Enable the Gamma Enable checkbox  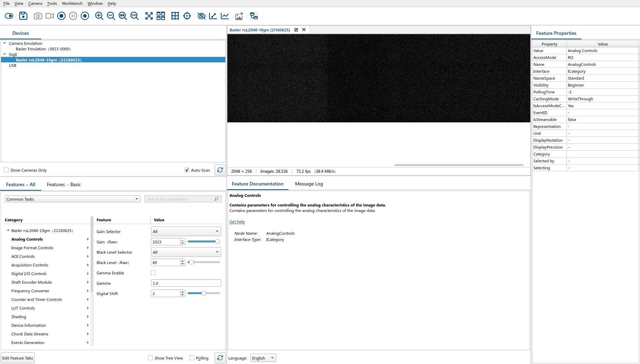click(153, 273)
